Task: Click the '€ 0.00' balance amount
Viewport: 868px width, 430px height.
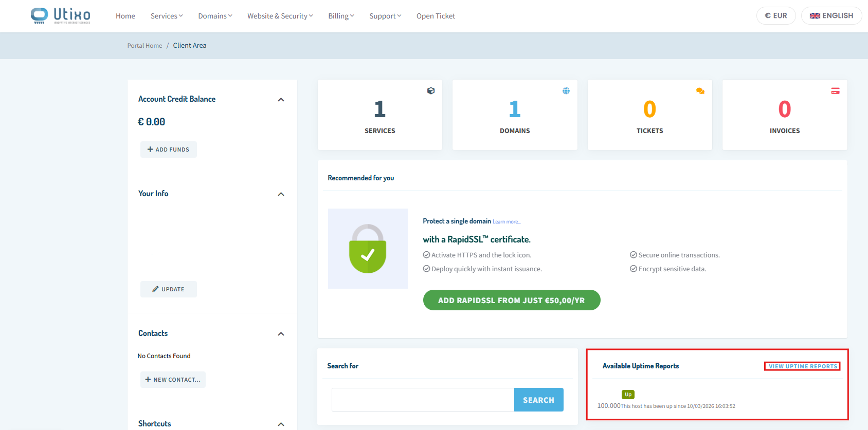Action: coord(152,122)
